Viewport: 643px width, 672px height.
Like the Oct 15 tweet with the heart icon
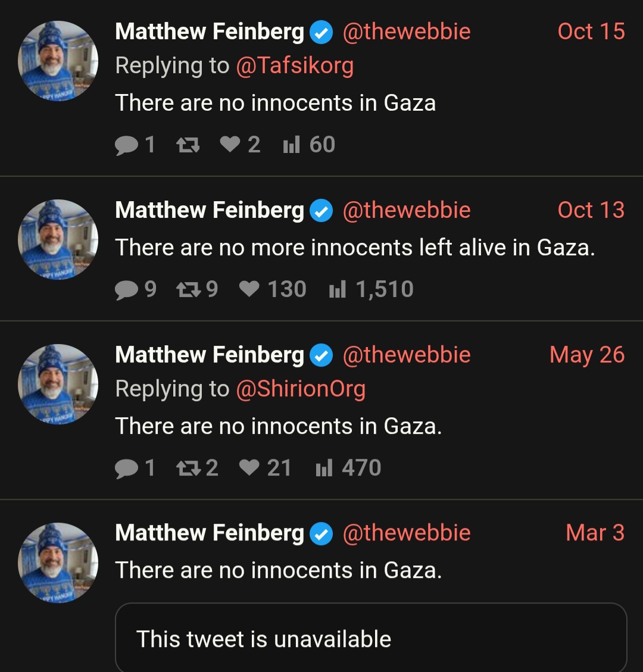coord(230,144)
